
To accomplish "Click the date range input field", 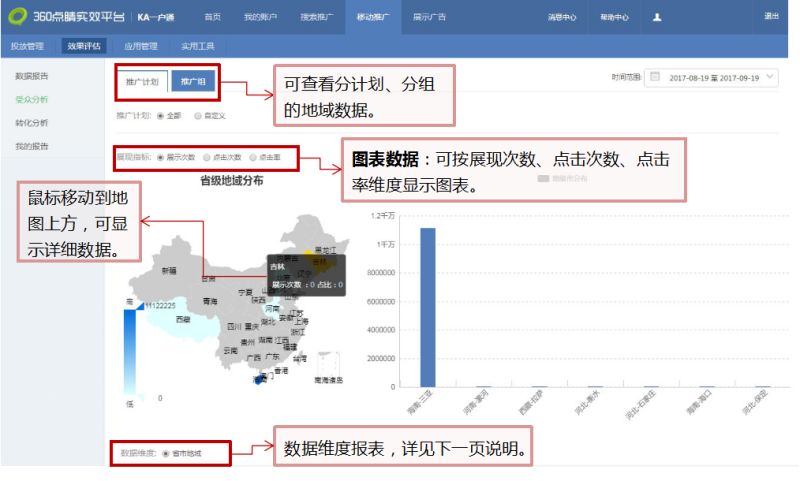I will click(x=711, y=78).
